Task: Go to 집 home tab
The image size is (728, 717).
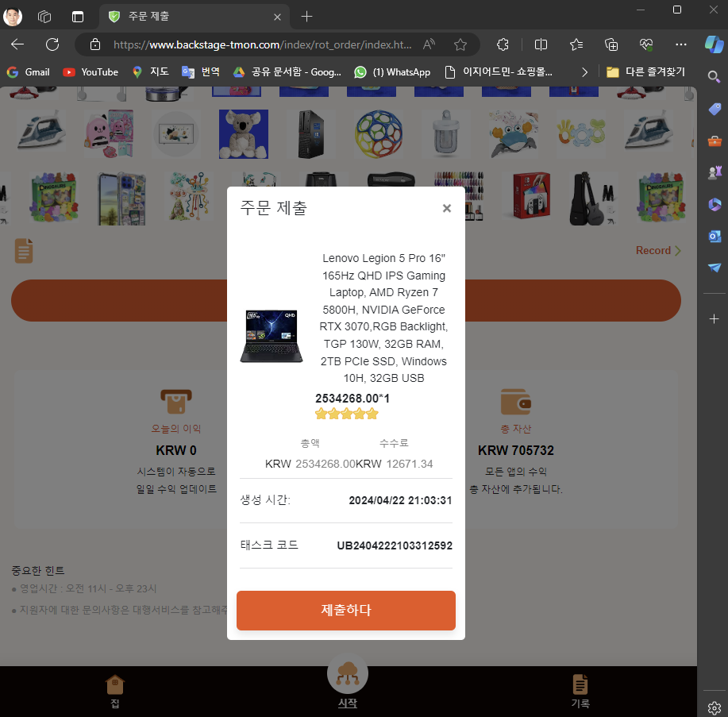Action: tap(114, 691)
